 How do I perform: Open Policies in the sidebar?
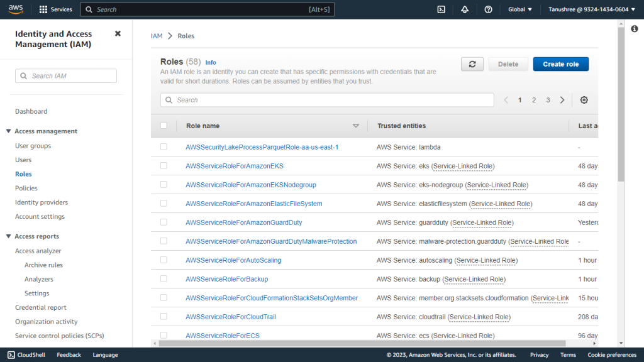pos(26,188)
